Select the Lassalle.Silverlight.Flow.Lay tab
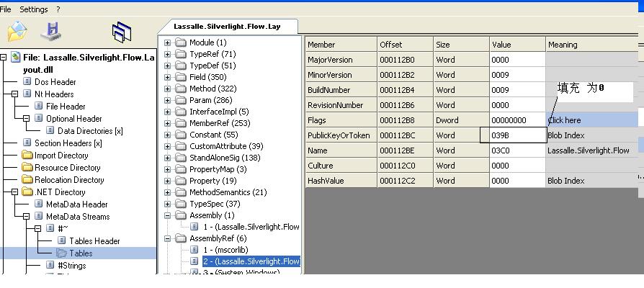This screenshot has height=288, width=644. [227, 27]
